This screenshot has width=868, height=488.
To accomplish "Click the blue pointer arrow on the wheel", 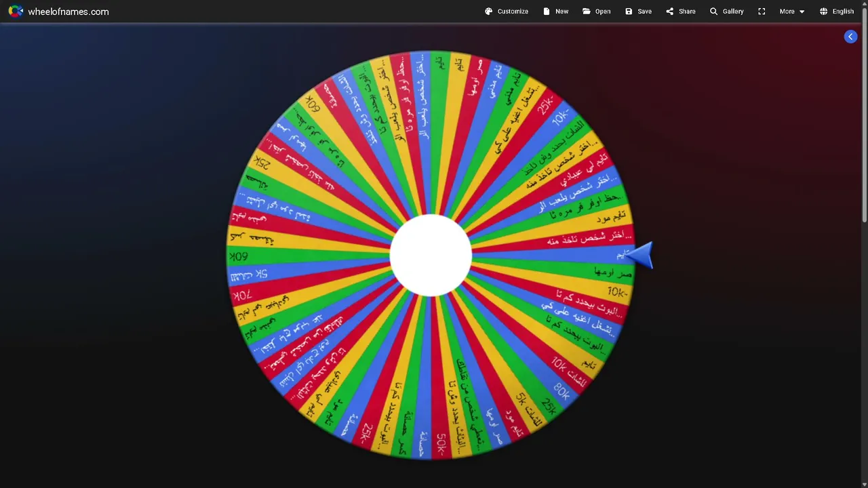I will click(x=640, y=255).
